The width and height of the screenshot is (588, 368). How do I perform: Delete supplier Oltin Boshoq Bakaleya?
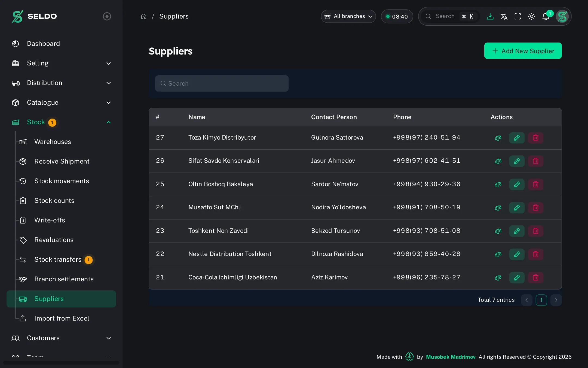[535, 184]
